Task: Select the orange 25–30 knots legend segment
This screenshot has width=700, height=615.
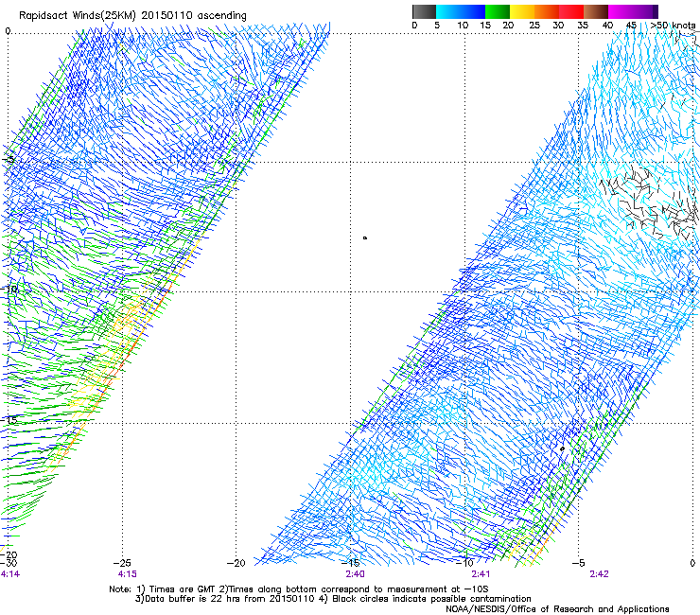Action: click(547, 11)
